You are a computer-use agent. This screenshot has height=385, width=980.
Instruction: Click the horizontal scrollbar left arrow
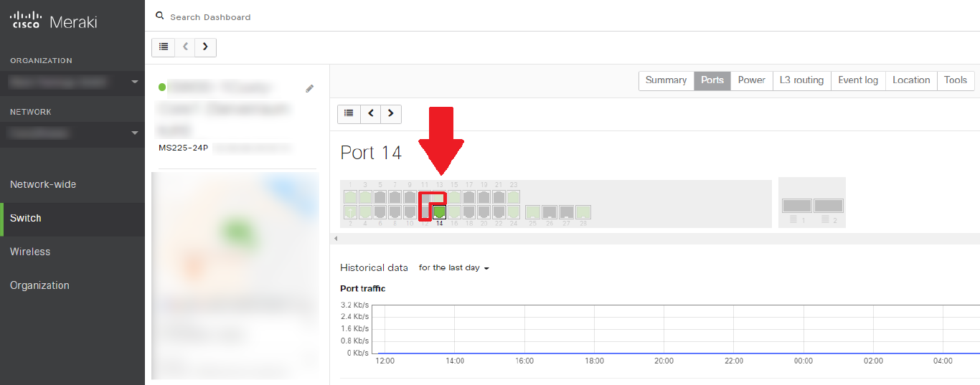pyautogui.click(x=335, y=238)
